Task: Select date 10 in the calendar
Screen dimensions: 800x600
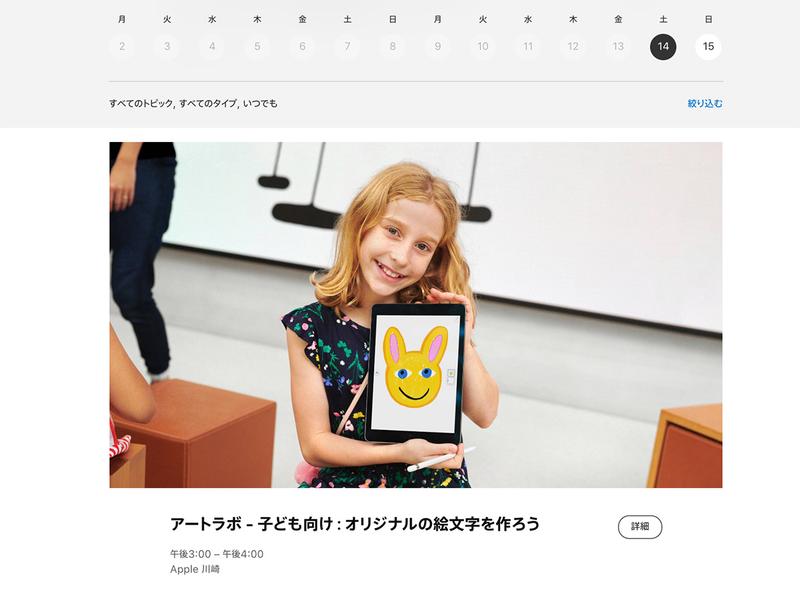Action: point(483,46)
